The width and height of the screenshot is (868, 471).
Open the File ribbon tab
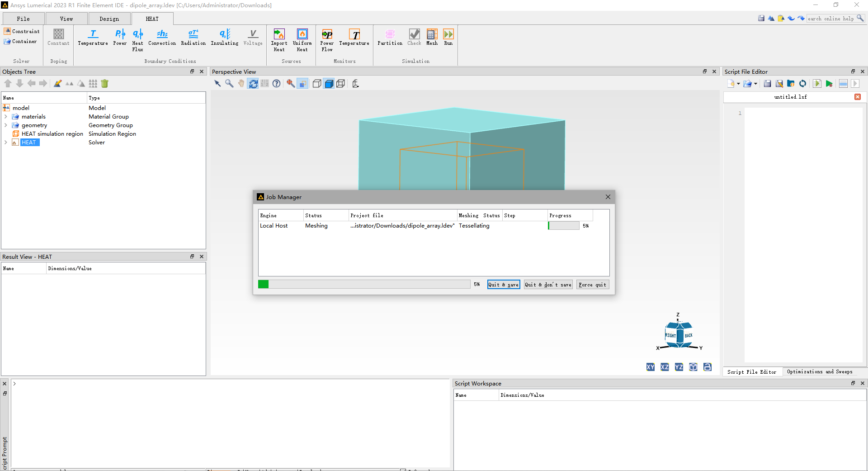[24, 19]
